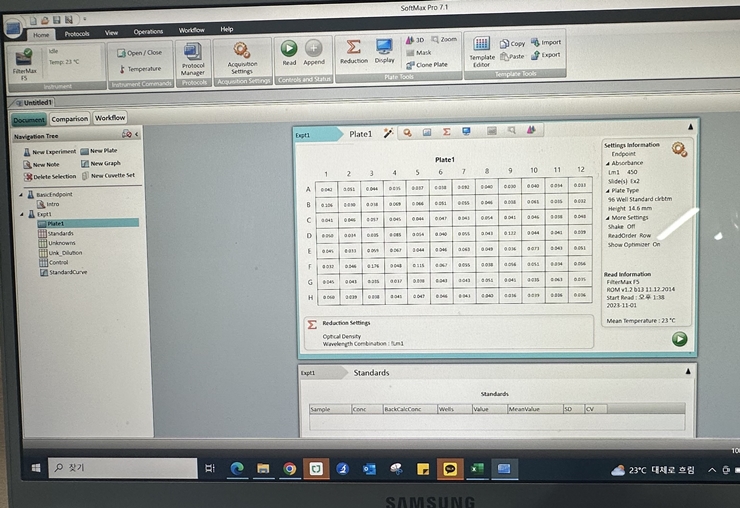Switch to the Protocols ribbon tab
The width and height of the screenshot is (740, 508).
point(77,34)
